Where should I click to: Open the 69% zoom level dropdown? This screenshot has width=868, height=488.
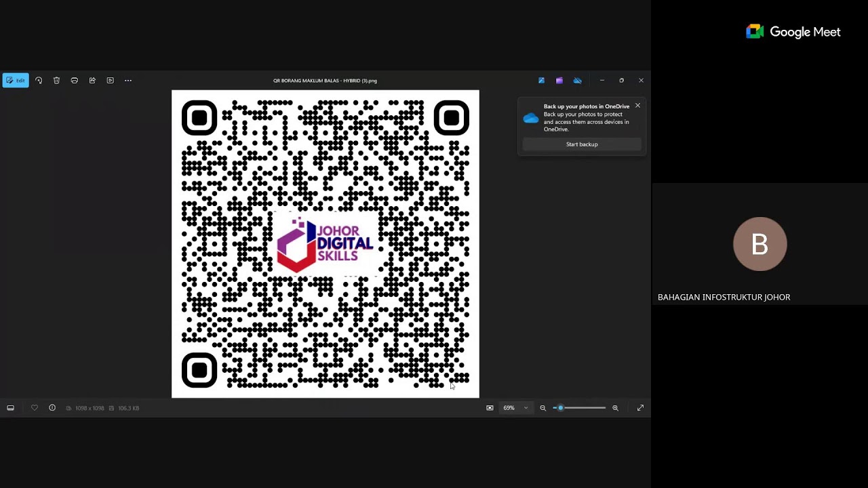click(515, 408)
